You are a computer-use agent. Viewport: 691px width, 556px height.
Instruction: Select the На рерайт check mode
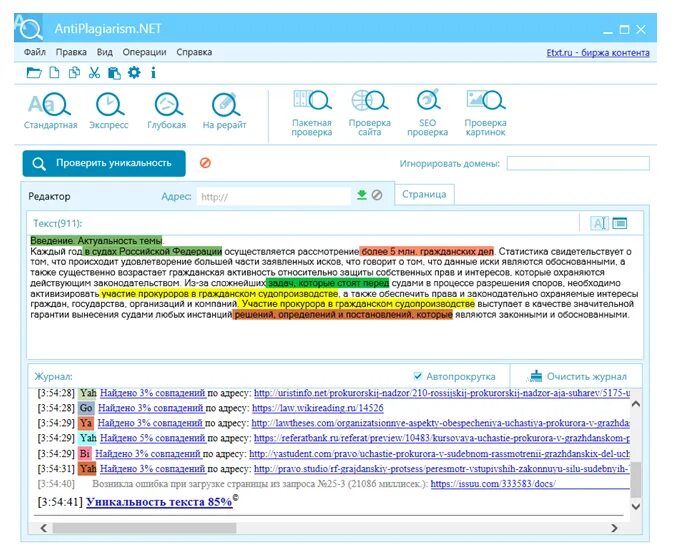click(224, 111)
